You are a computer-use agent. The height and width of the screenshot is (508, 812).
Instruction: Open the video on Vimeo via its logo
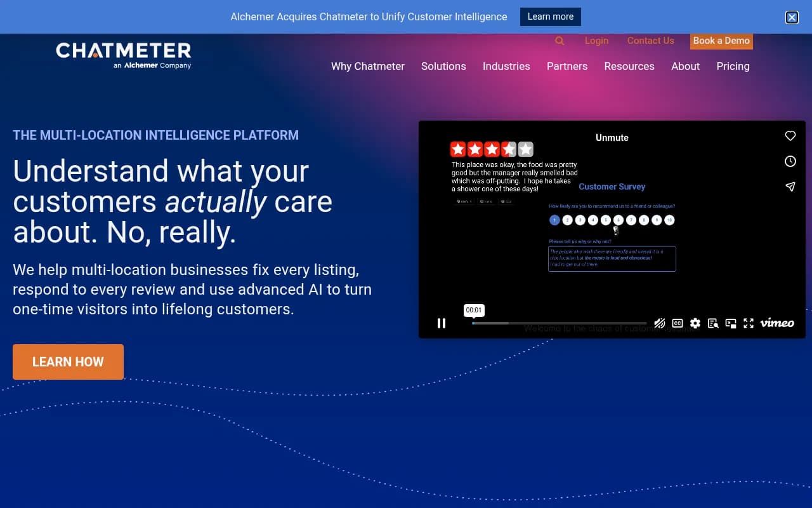click(x=776, y=323)
